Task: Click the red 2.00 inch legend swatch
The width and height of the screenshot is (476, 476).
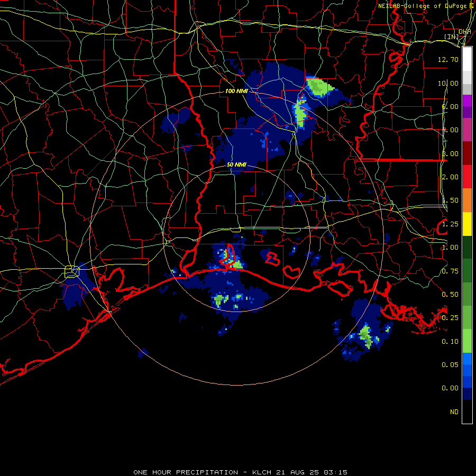Action: (x=467, y=177)
